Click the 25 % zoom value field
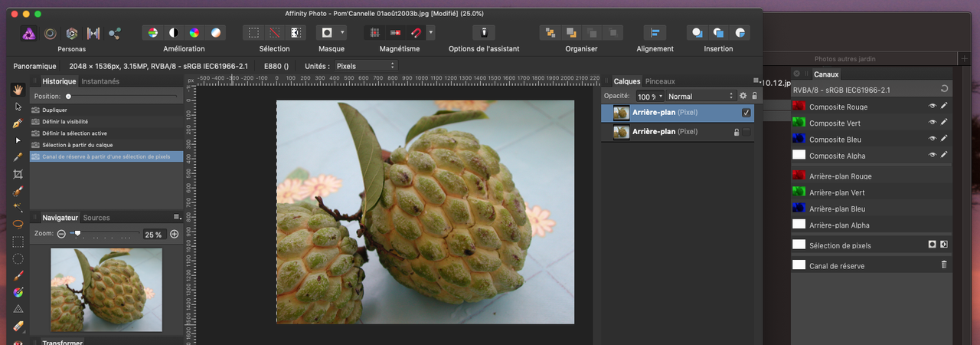Image resolution: width=980 pixels, height=345 pixels. (154, 234)
